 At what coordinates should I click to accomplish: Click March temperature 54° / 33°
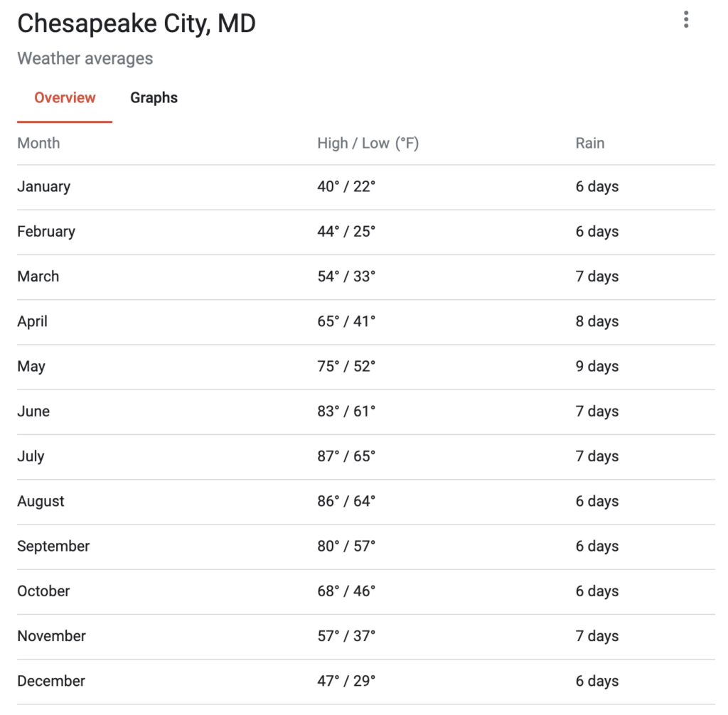click(346, 276)
